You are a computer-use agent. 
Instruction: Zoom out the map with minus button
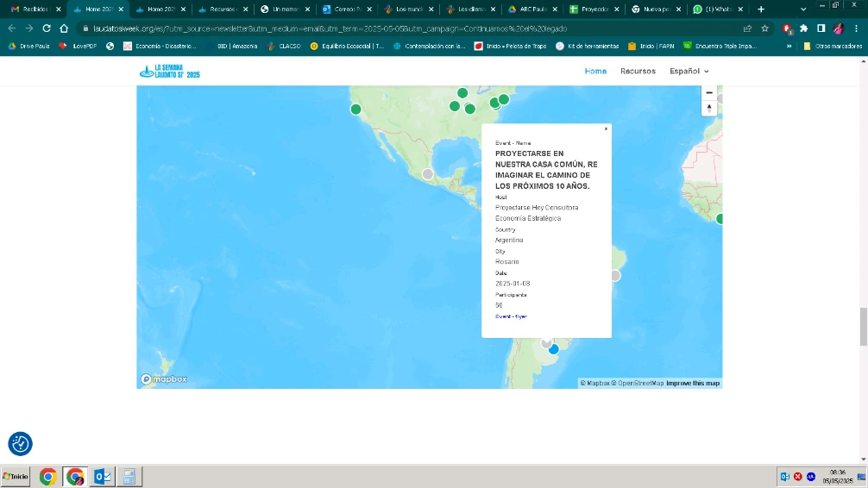709,93
